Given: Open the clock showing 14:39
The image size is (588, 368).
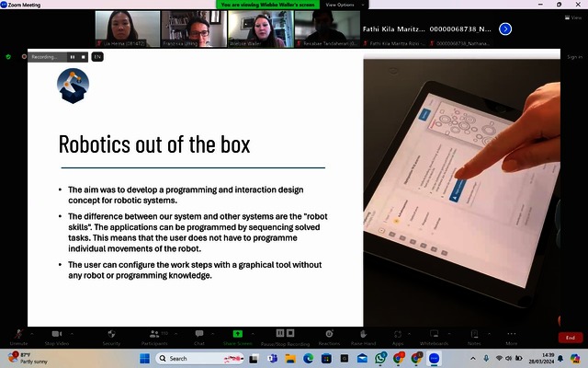Looking at the screenshot, I should 541,358.
